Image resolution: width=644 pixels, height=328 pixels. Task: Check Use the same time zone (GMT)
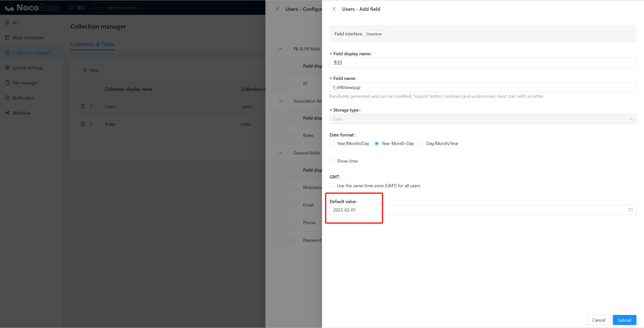pos(332,185)
